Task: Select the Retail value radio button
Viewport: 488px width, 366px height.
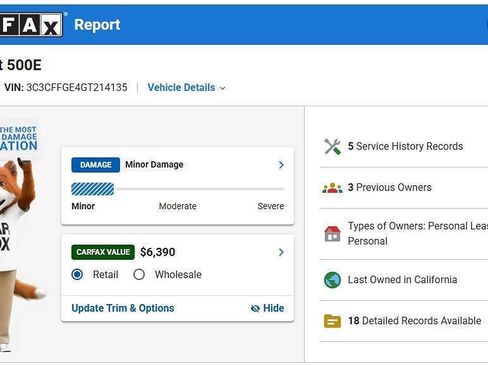Action: (77, 274)
